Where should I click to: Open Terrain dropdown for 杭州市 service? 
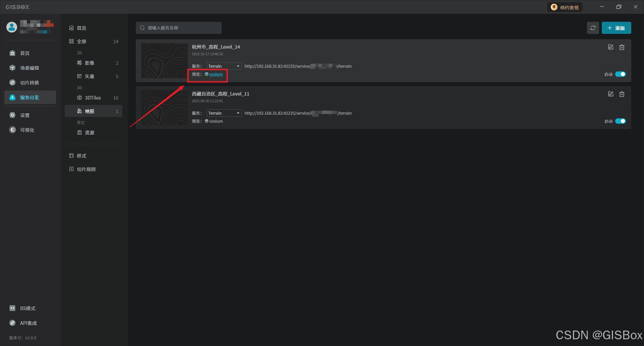coord(224,66)
